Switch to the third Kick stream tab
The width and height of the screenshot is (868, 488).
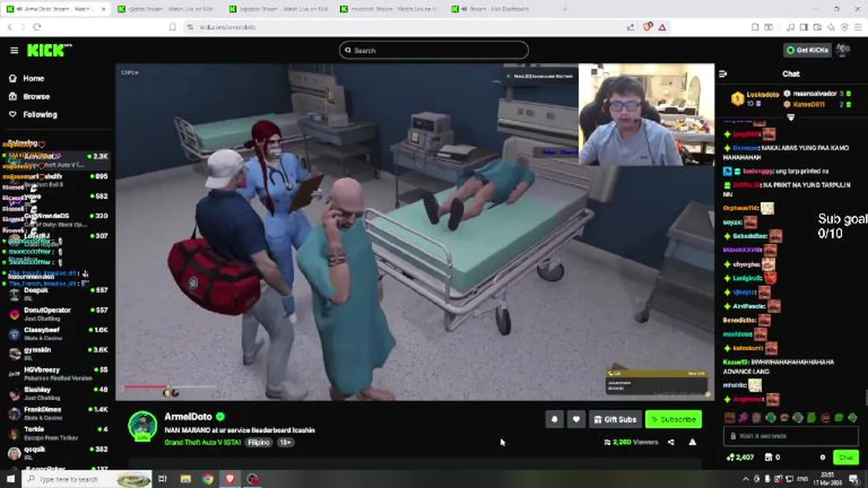coord(279,9)
